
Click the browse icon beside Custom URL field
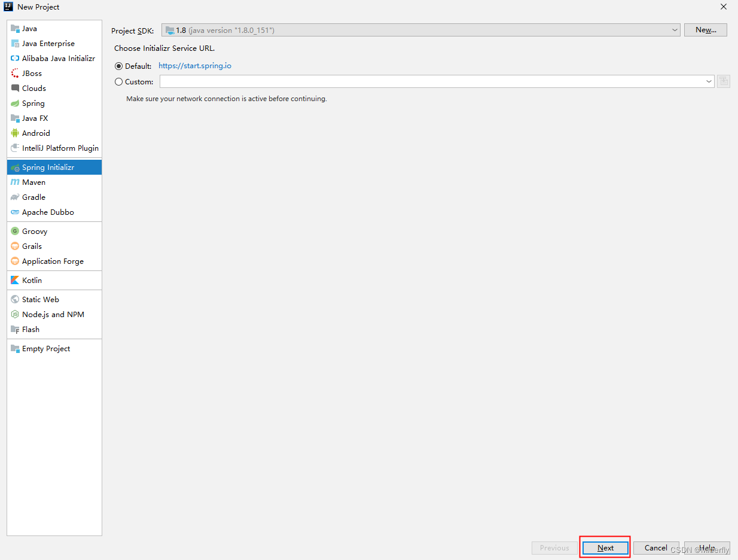[724, 81]
